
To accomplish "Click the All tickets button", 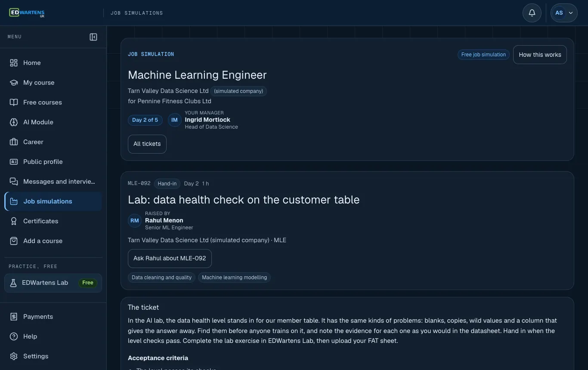I will (x=147, y=144).
